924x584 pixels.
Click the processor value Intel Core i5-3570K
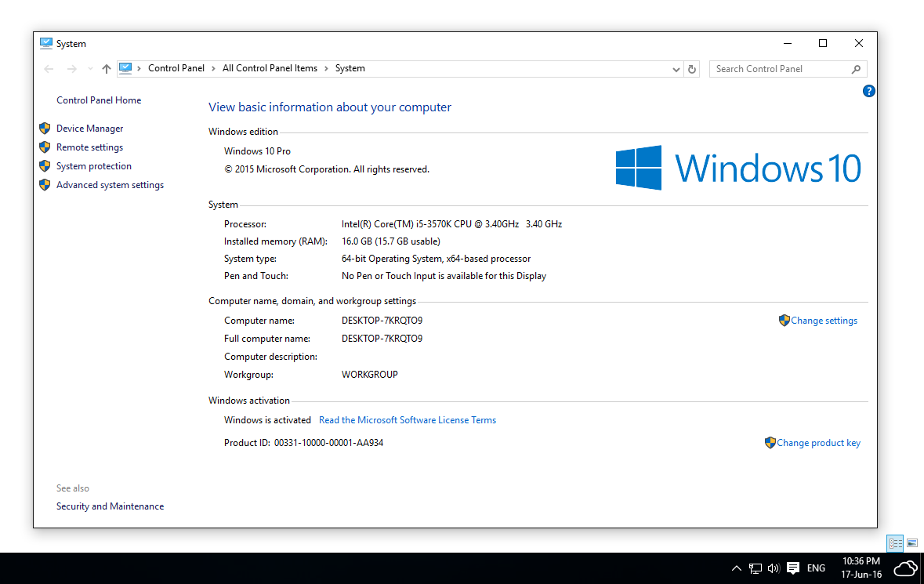[x=451, y=224]
